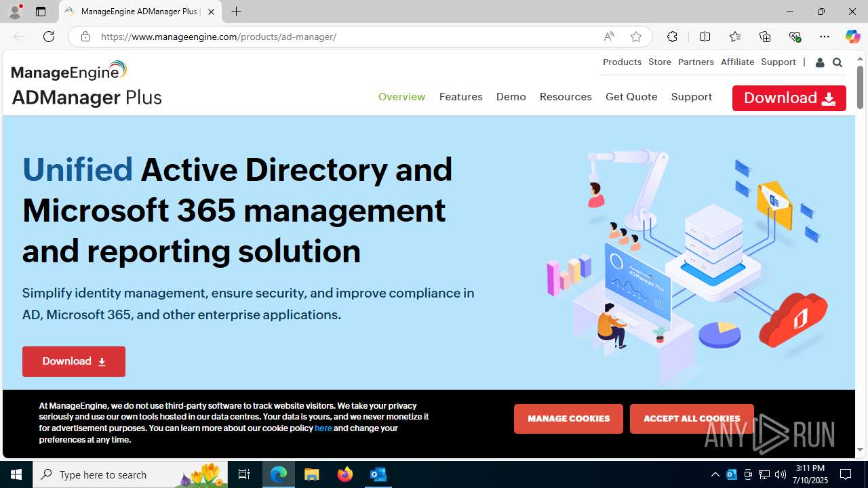
Task: Open Tab actions menu icon
Action: pyautogui.click(x=41, y=12)
